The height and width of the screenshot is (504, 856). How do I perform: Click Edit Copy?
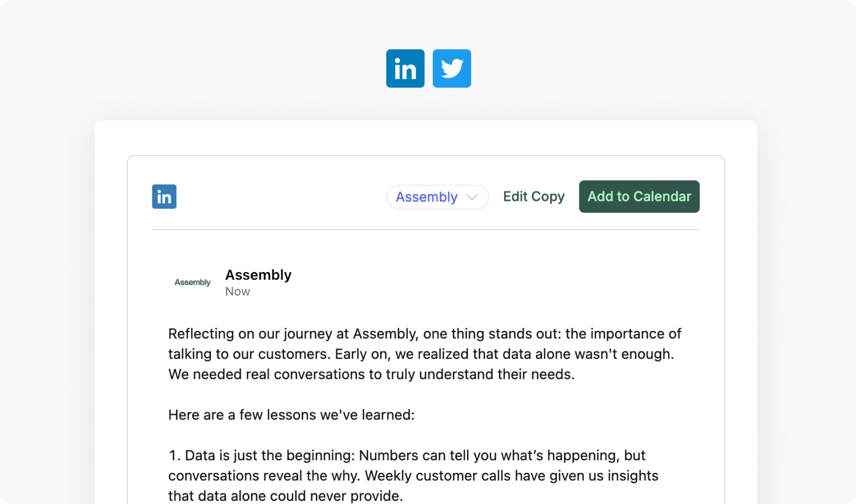[534, 196]
